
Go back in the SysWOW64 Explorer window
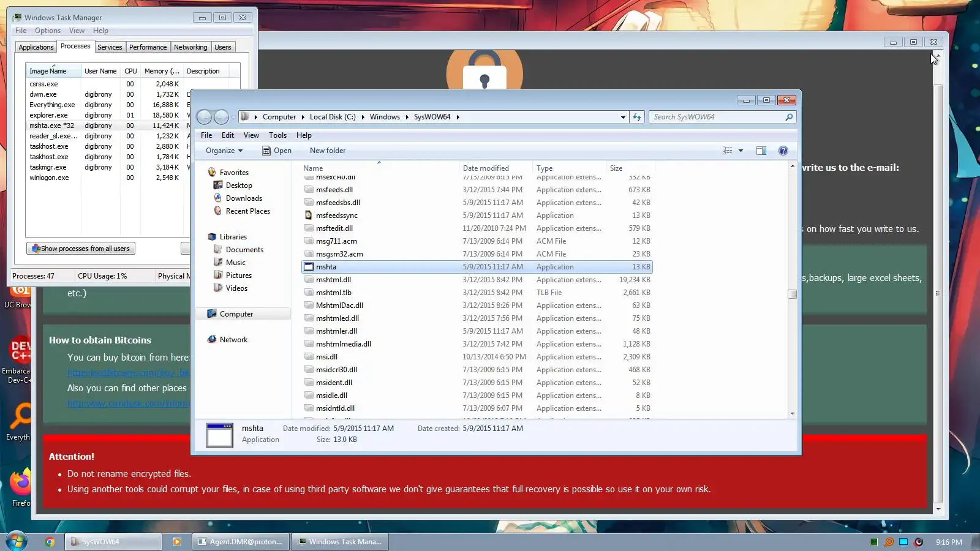[x=205, y=117]
